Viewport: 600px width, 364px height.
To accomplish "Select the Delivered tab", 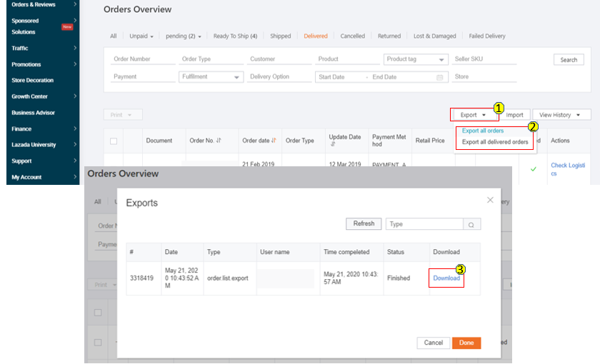I will click(316, 36).
